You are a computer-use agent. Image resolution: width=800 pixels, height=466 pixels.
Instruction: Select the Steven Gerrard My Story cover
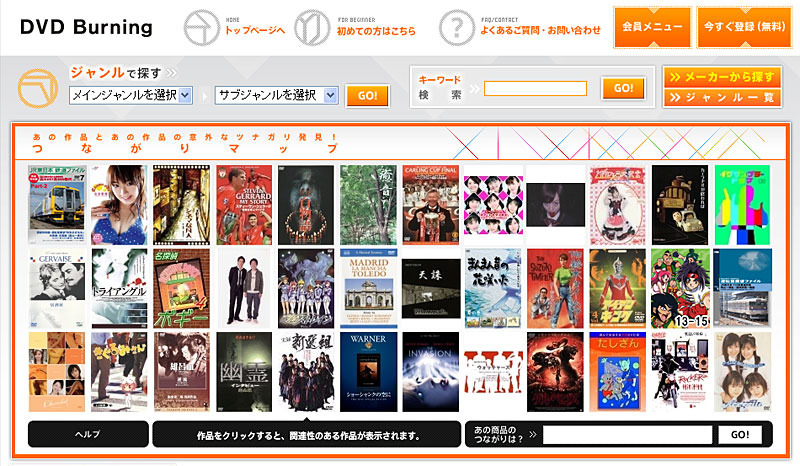pos(244,205)
